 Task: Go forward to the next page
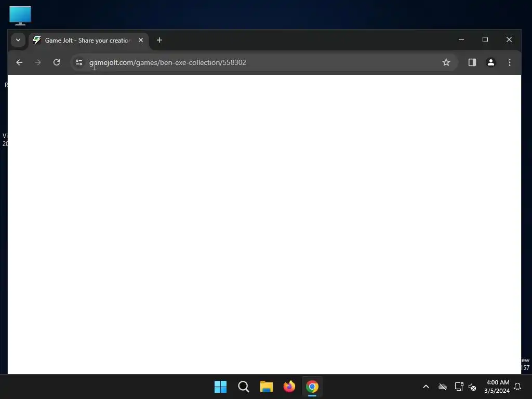pyautogui.click(x=38, y=62)
